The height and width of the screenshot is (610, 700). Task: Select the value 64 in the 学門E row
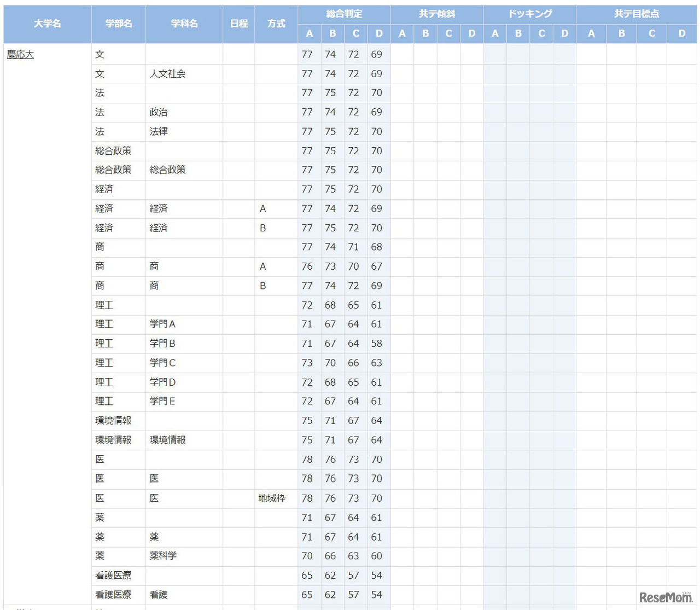(x=354, y=402)
